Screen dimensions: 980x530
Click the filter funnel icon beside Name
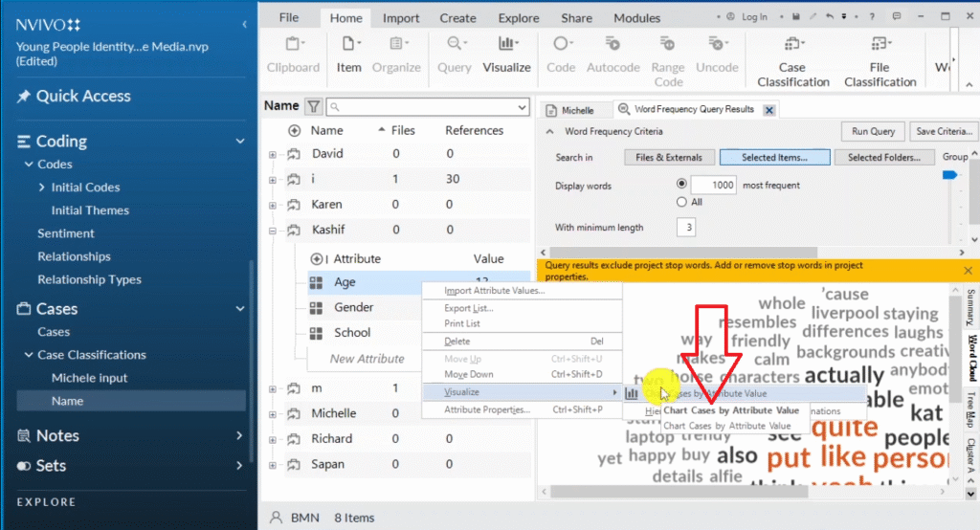click(314, 106)
